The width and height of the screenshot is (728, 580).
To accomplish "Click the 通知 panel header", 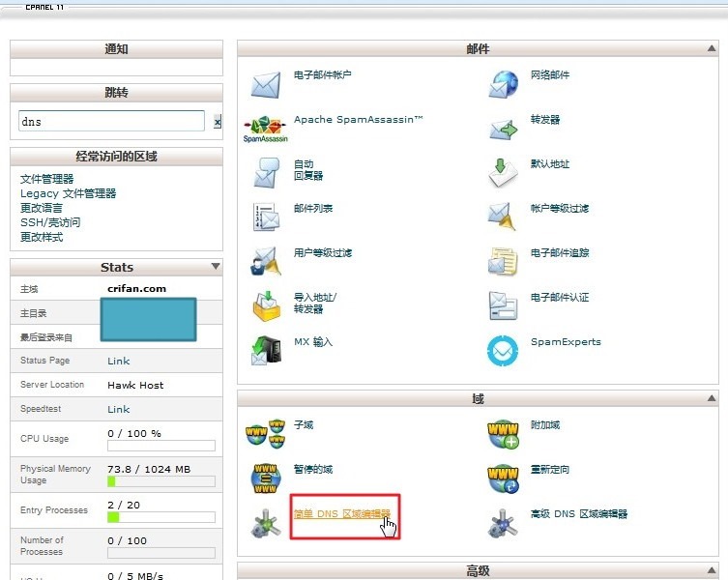I will (116, 48).
